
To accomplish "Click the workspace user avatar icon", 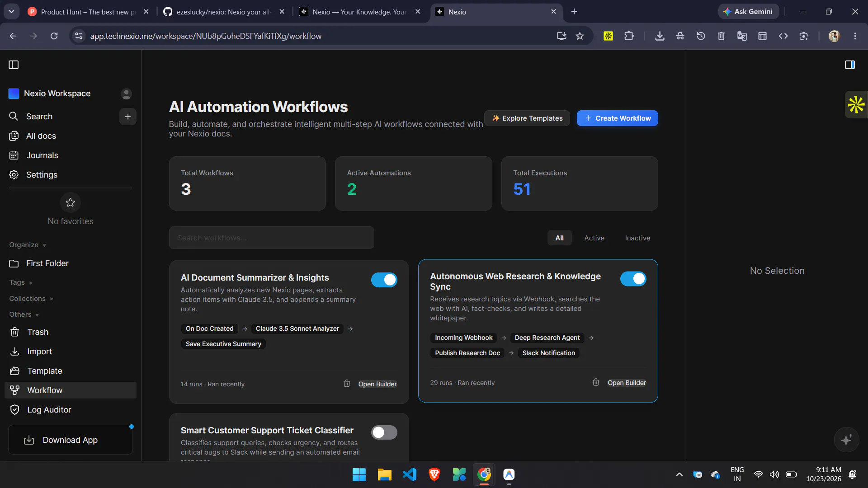I will [x=126, y=94].
